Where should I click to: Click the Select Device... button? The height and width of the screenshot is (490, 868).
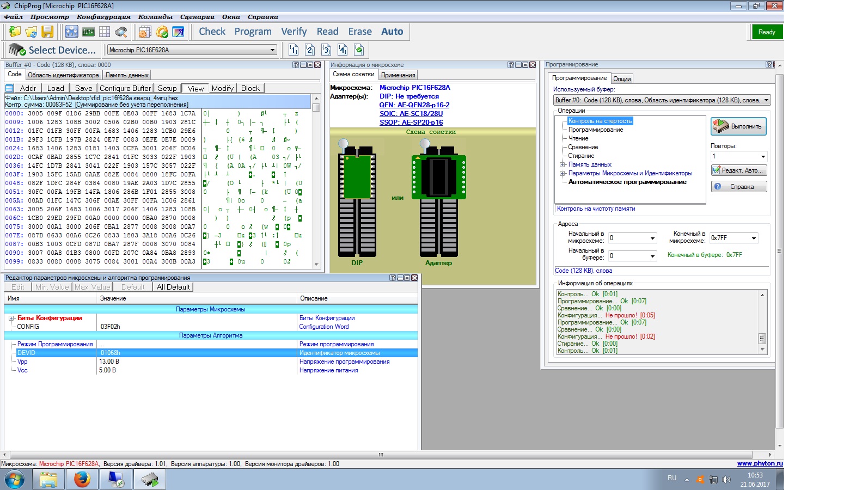52,50
